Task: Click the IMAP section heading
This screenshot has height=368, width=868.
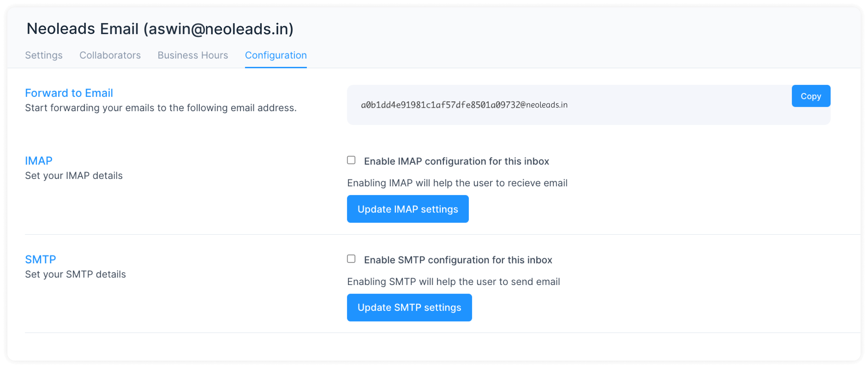Action: click(x=39, y=160)
